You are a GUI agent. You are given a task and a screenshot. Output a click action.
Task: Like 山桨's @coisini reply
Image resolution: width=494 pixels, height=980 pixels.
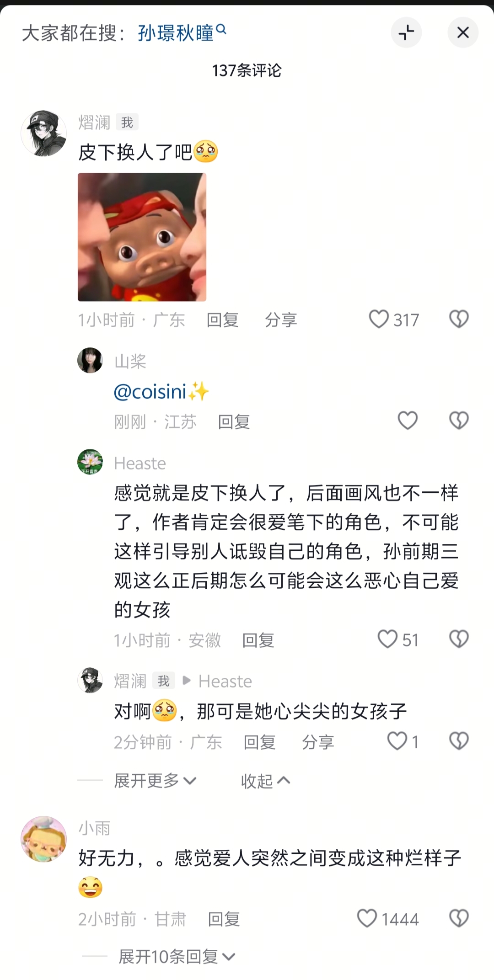coord(408,421)
